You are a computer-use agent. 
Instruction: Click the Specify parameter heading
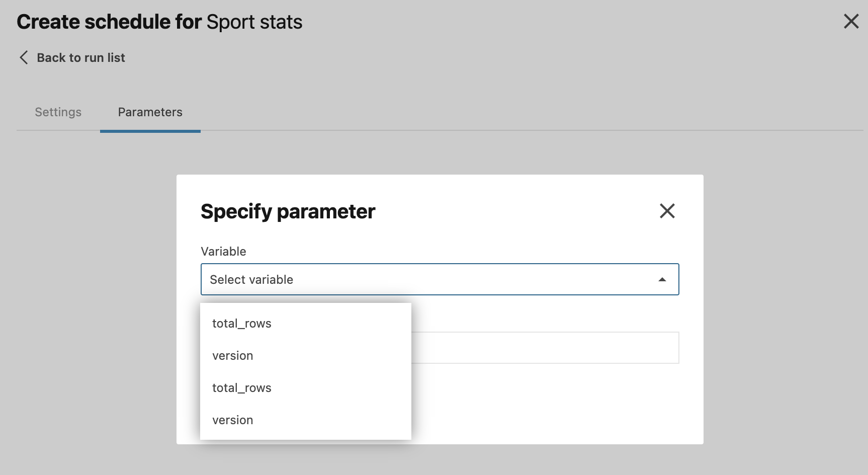(x=288, y=211)
